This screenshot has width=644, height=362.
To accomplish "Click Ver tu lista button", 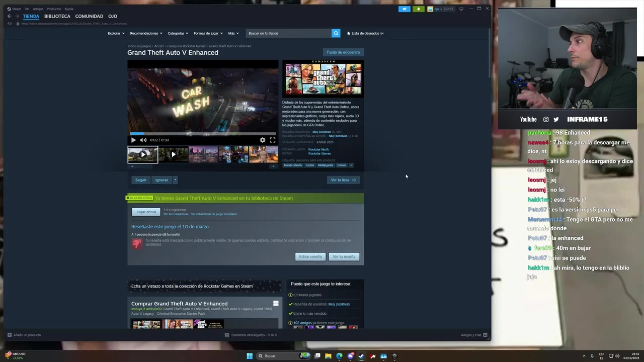I will [x=343, y=180].
